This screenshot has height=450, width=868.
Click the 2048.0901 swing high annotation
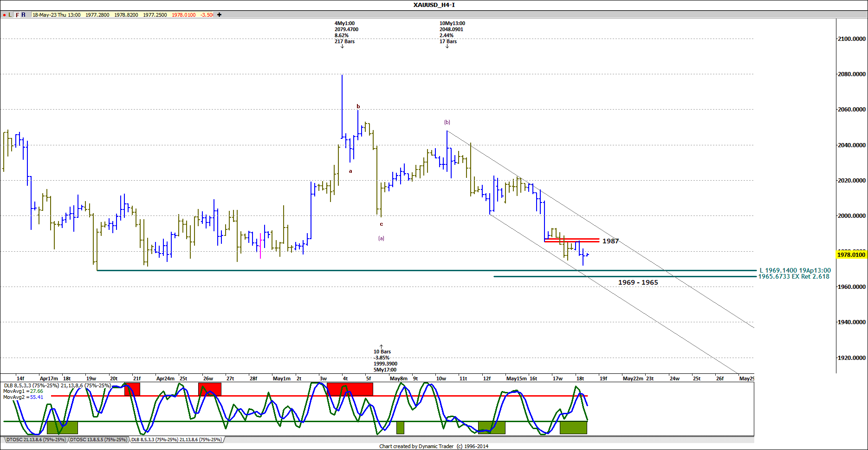451,29
